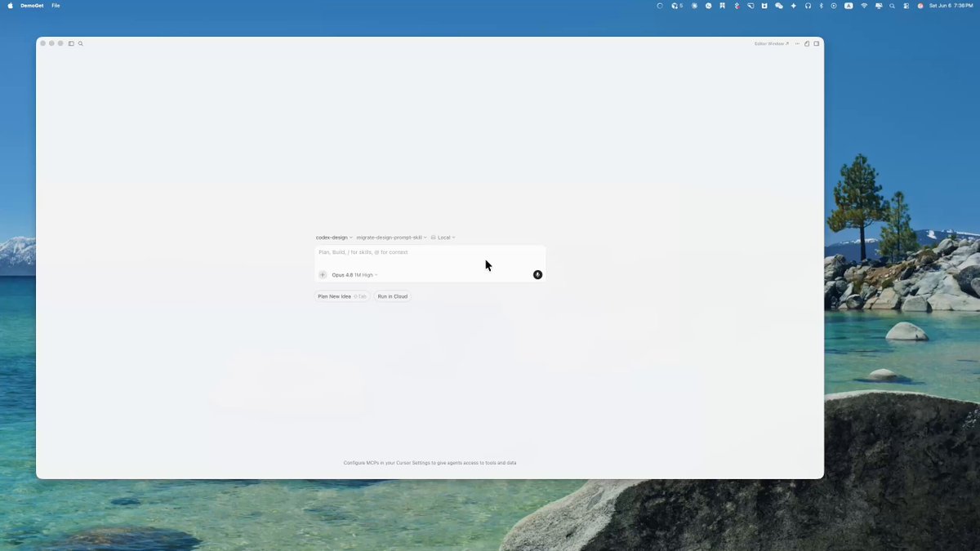This screenshot has height=551, width=980.
Task: Click the Plan New Idea button
Action: click(x=342, y=296)
